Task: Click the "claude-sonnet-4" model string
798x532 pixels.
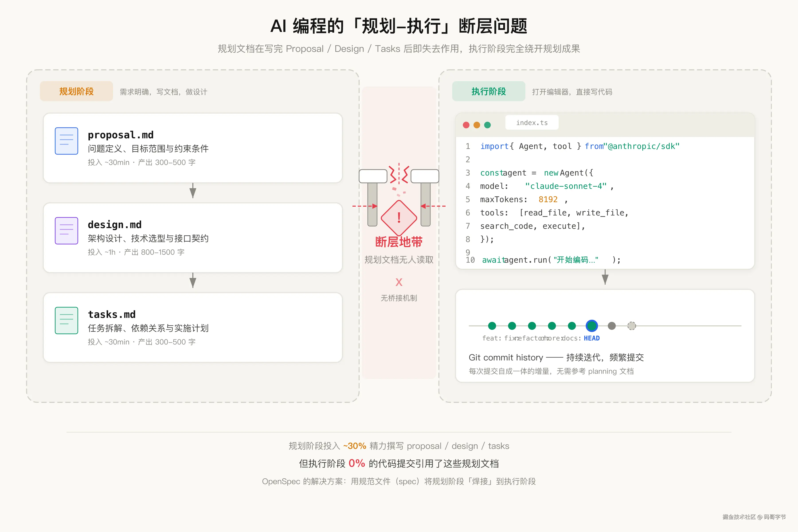Action: pyautogui.click(x=566, y=186)
